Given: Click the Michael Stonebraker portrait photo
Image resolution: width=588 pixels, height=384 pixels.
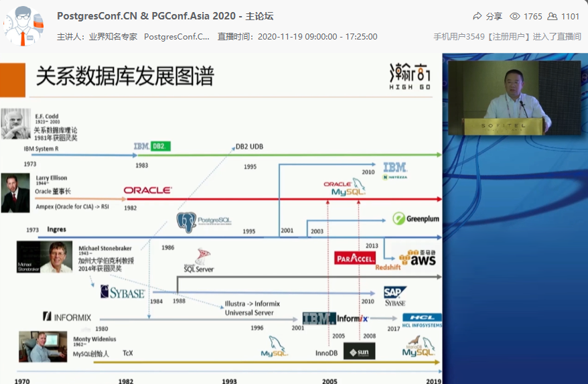Looking at the screenshot, I should 45,257.
